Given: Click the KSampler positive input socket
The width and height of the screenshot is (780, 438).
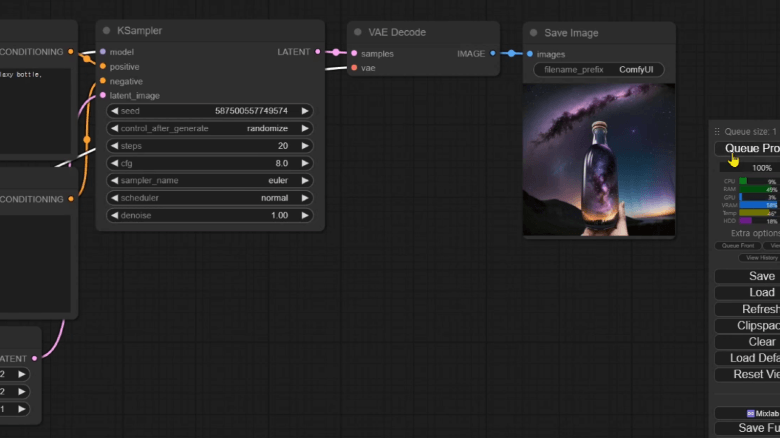Looking at the screenshot, I should (x=102, y=66).
